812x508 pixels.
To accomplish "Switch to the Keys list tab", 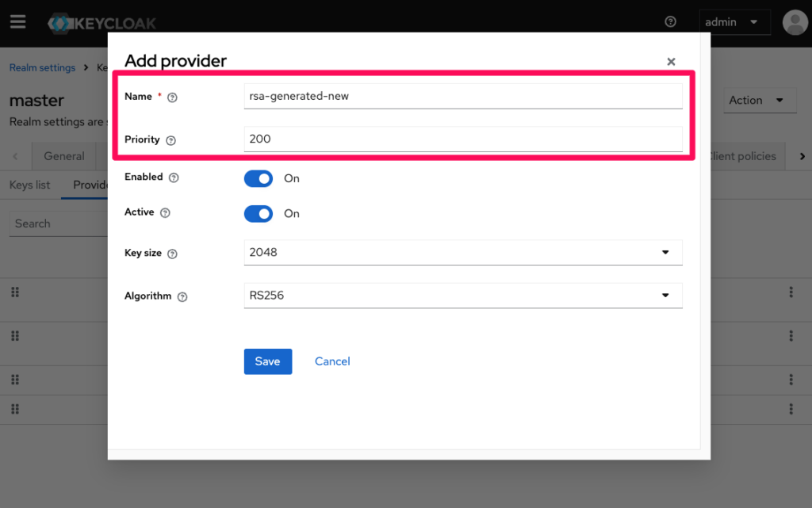I will click(x=29, y=185).
